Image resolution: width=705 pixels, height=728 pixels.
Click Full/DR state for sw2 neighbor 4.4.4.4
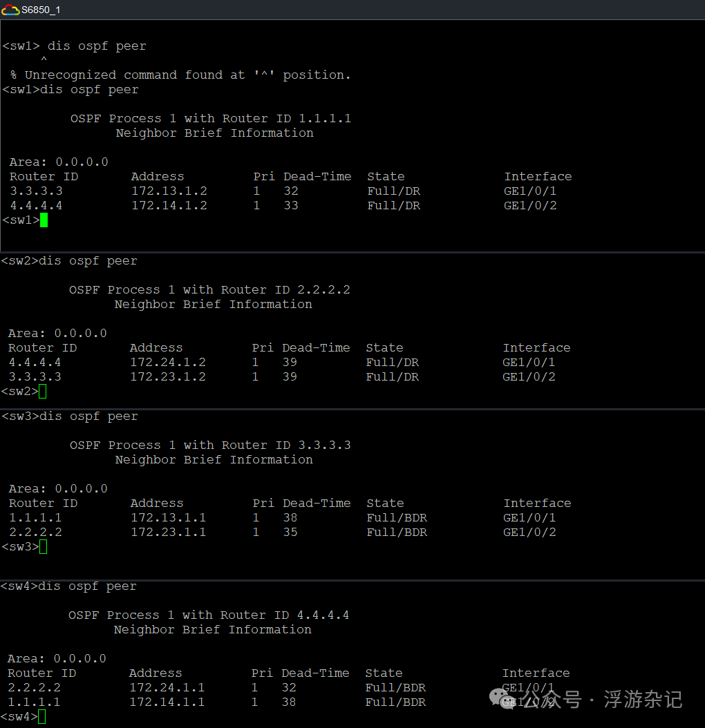pos(392,362)
